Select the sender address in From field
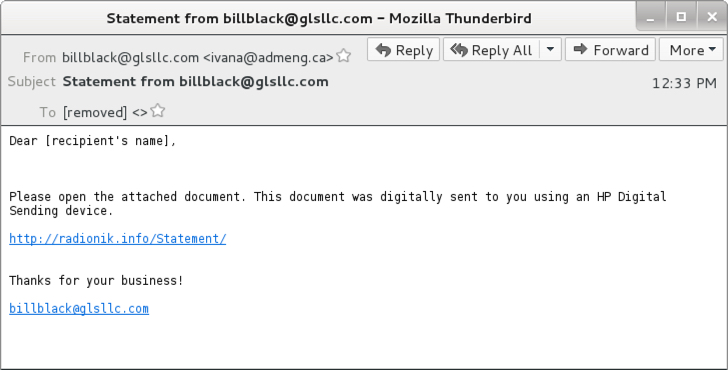The height and width of the screenshot is (370, 728). point(198,58)
